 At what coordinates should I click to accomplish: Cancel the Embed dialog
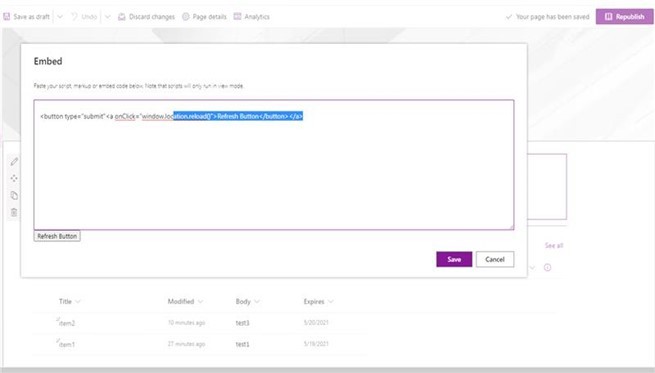[495, 259]
